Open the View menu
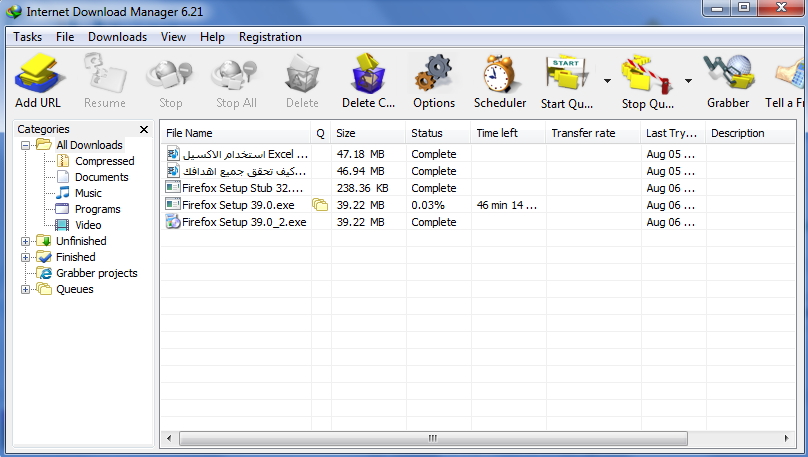Viewport: 808px width, 457px height. [x=173, y=37]
